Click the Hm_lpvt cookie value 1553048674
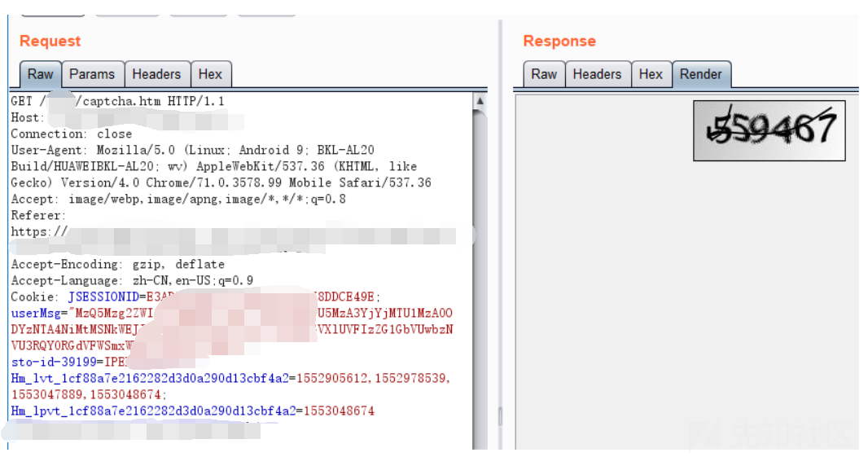The image size is (868, 457). click(x=339, y=411)
